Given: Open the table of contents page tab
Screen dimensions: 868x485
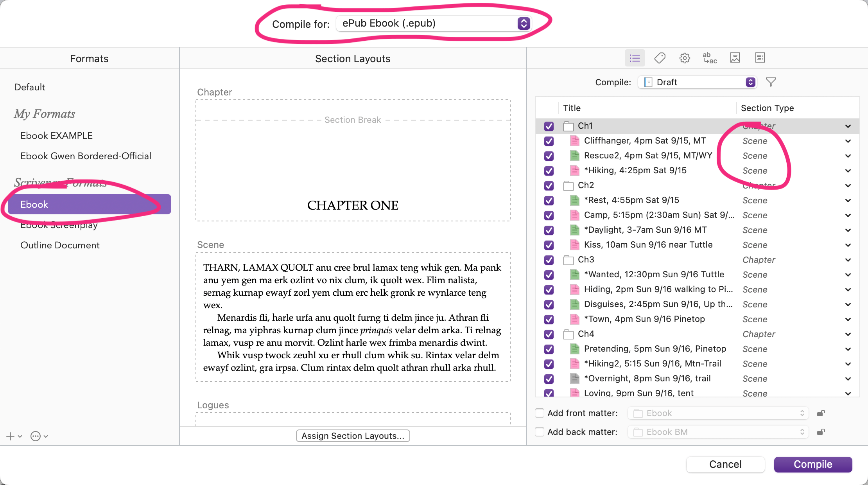Looking at the screenshot, I should tap(760, 58).
